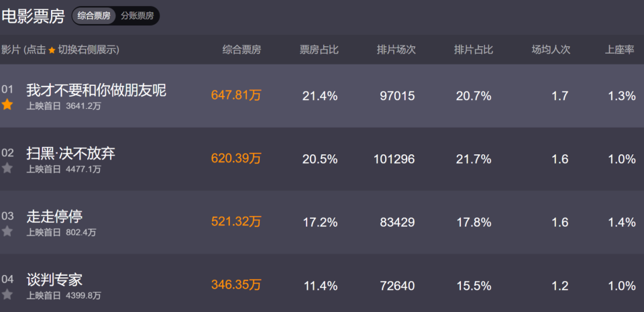This screenshot has width=644, height=312.
Task: Toggle the star icon for 谈判专家
Action: (7, 294)
